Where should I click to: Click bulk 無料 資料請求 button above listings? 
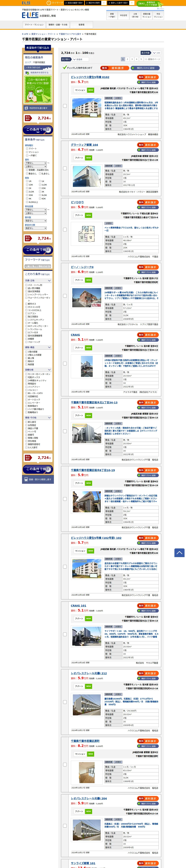[x=114, y=68]
